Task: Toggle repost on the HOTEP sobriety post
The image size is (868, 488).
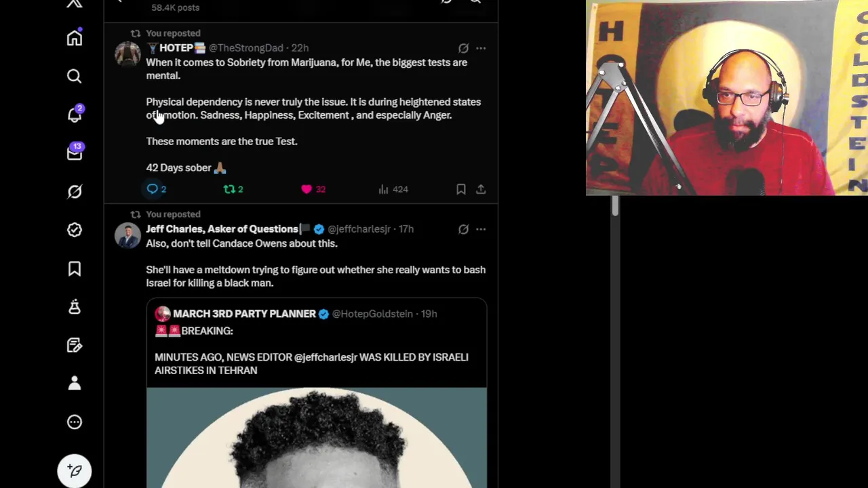Action: click(x=229, y=189)
